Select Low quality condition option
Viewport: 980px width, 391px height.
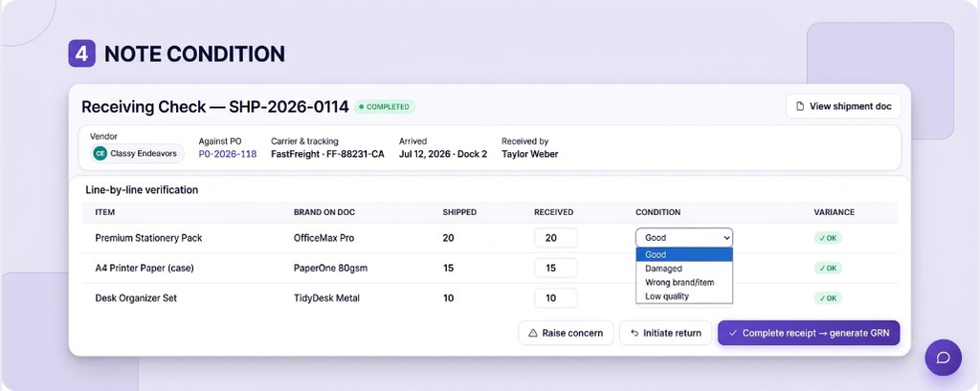pos(684,296)
